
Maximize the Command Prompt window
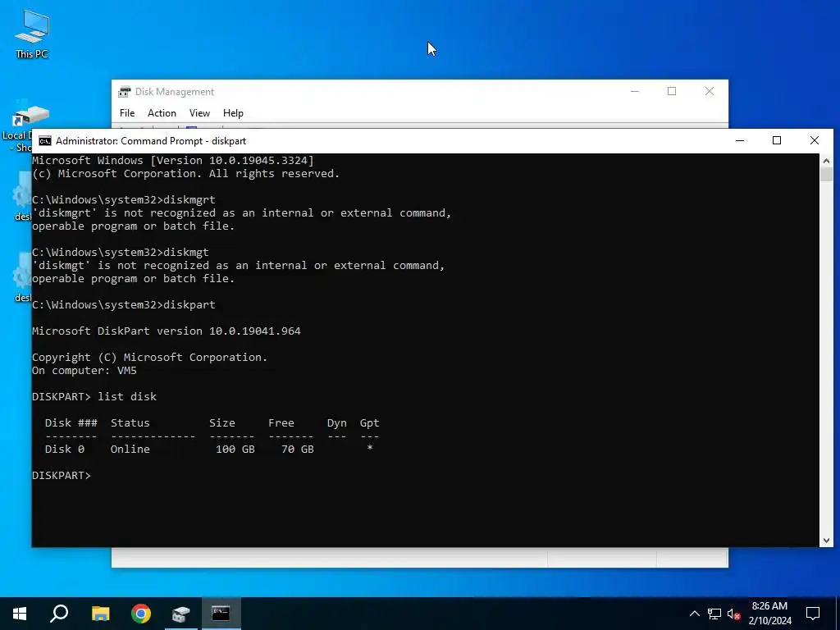click(x=777, y=140)
